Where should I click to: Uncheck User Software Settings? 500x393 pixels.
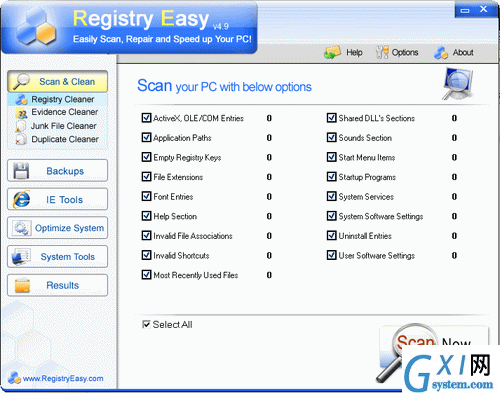coord(331,255)
